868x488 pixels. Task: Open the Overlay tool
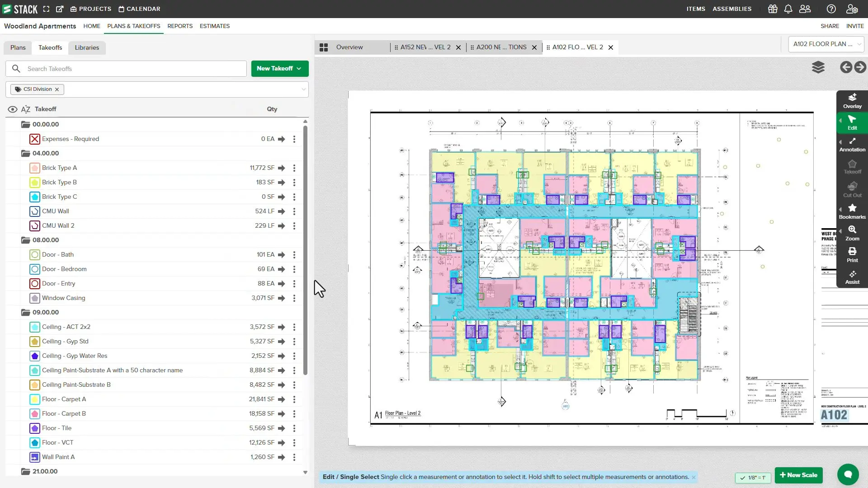tap(852, 101)
